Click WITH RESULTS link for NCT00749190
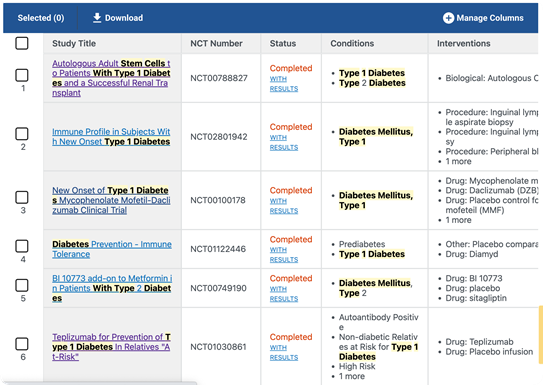This screenshot has width=543, height=385. [284, 294]
